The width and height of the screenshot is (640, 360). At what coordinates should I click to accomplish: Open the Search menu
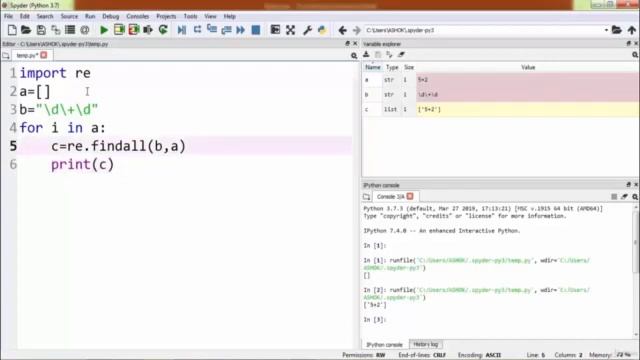click(x=45, y=16)
